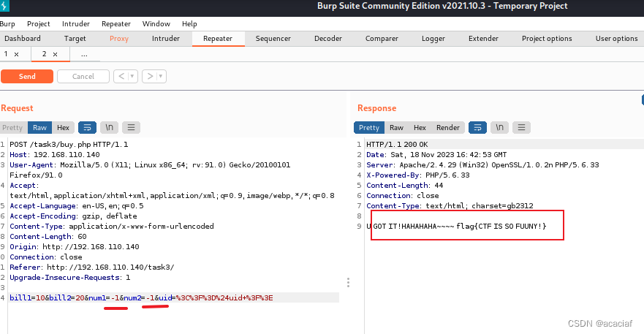This screenshot has height=334, width=644.
Task: Switch to the Comparer tab
Action: pyautogui.click(x=382, y=39)
